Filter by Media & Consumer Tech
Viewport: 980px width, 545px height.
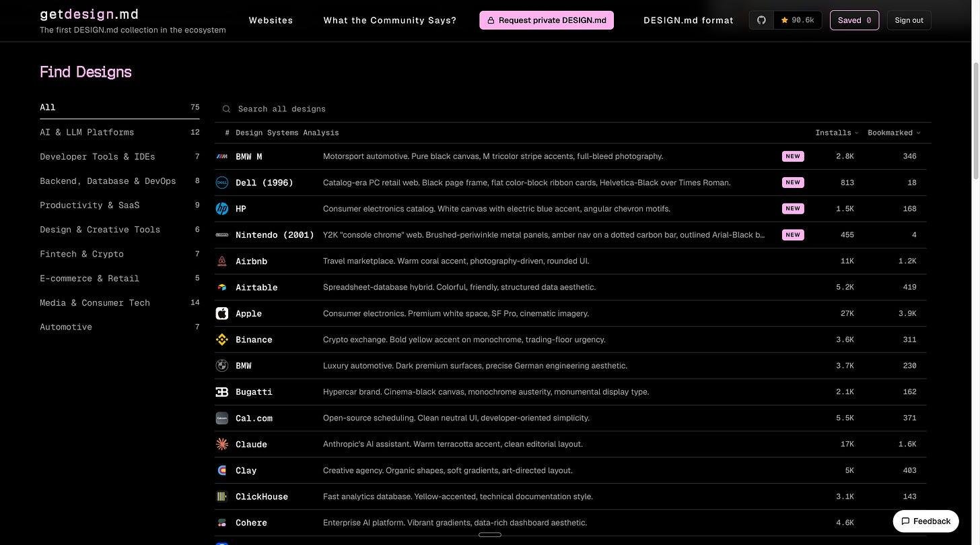[x=120, y=302]
